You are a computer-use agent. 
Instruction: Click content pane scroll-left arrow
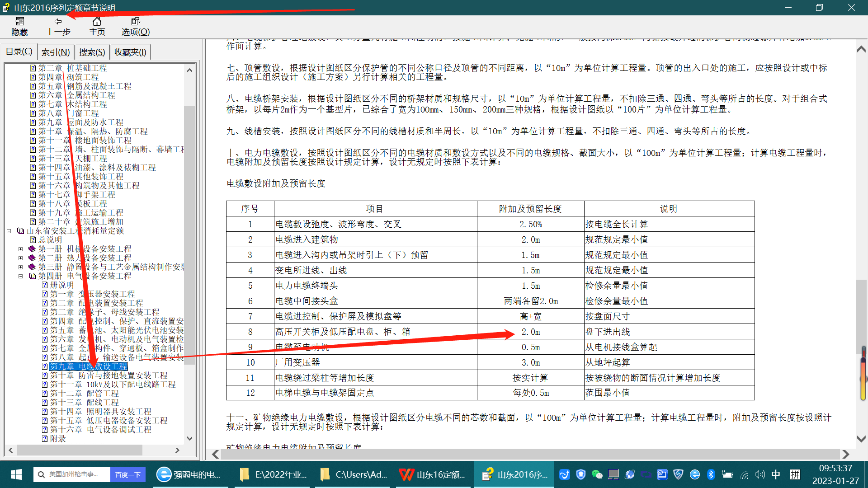point(216,454)
